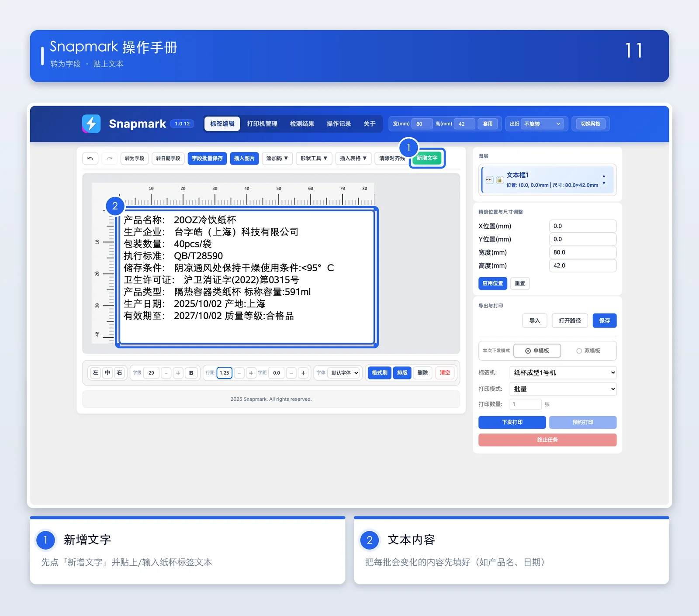The height and width of the screenshot is (616, 699).
Task: Click the 打印数量 input field
Action: (526, 404)
